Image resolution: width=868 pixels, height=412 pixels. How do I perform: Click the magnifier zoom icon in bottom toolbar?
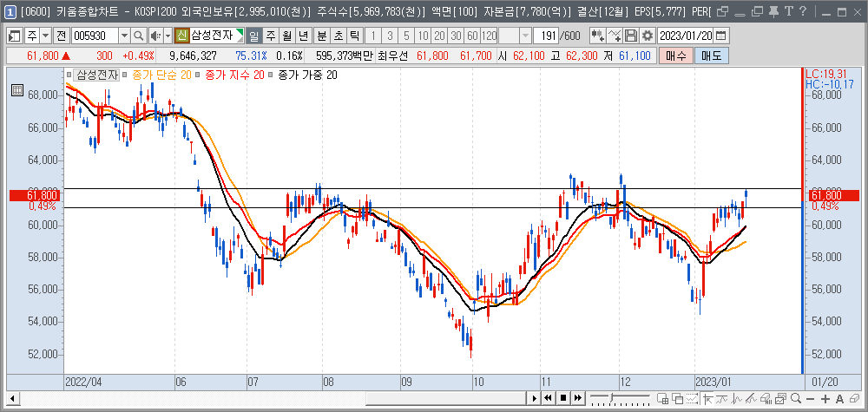pyautogui.click(x=795, y=398)
